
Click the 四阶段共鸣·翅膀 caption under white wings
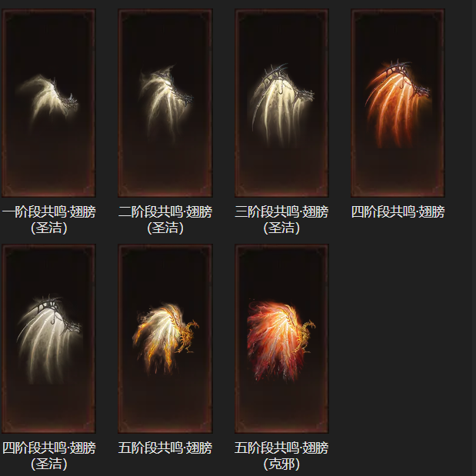(x=49, y=448)
